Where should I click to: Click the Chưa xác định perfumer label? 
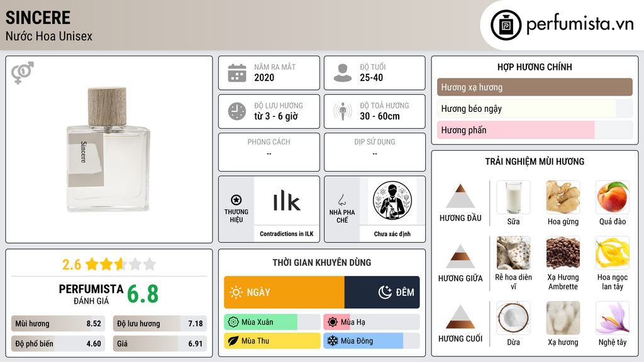[392, 234]
